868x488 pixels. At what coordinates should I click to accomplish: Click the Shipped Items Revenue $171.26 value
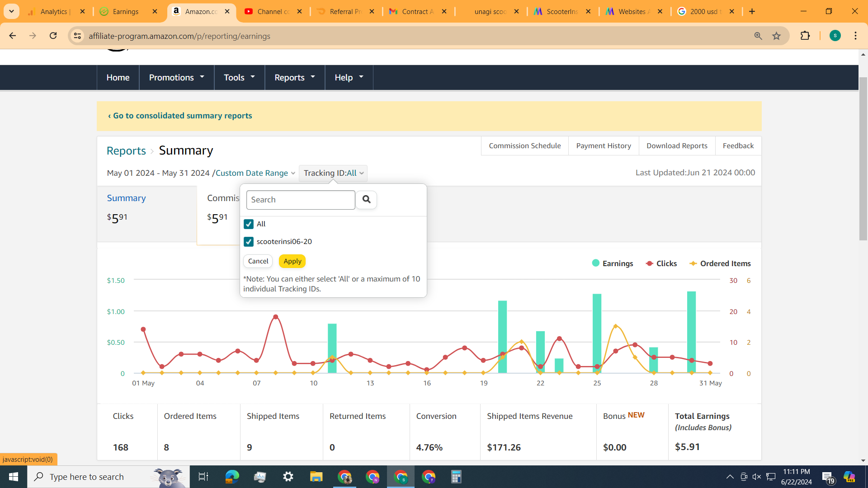[x=504, y=447]
